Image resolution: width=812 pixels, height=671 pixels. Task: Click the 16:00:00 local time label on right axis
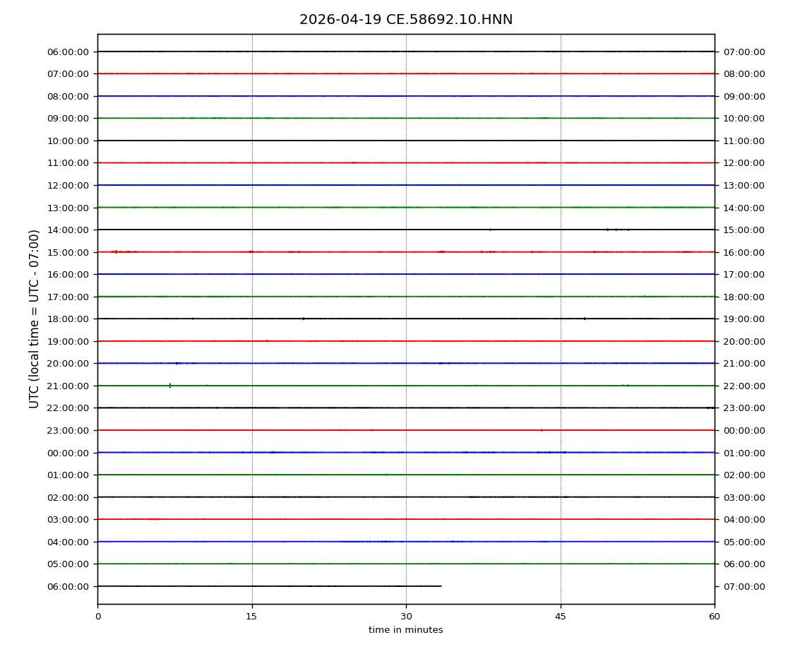(744, 252)
